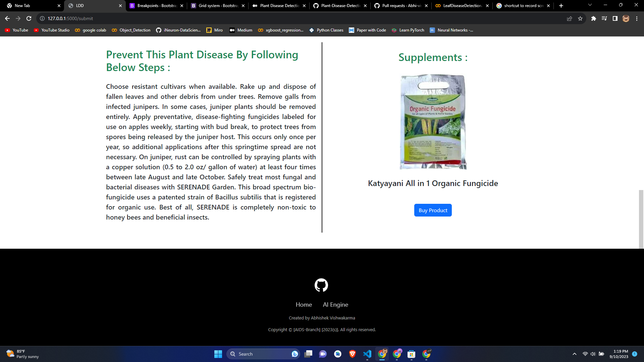Open the browser tab search dropdown
The height and width of the screenshot is (362, 644).
coord(590,5)
